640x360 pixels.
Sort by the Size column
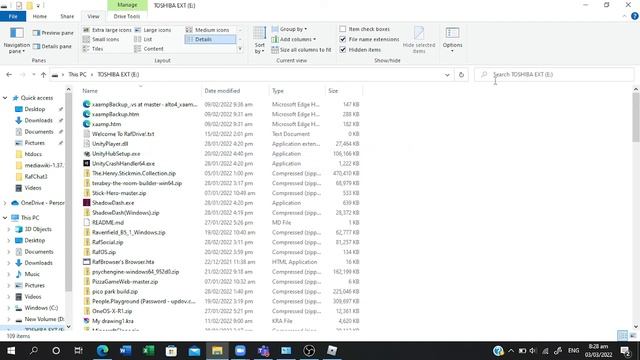tap(344, 91)
